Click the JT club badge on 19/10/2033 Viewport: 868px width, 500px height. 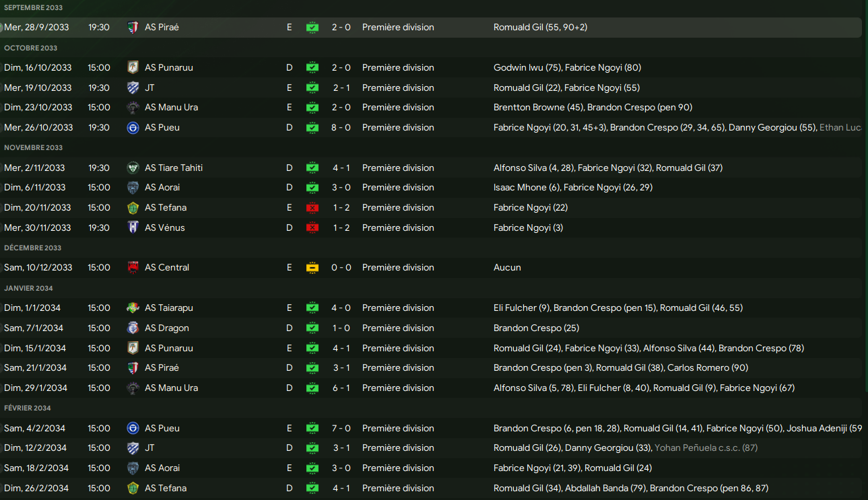[x=133, y=87]
